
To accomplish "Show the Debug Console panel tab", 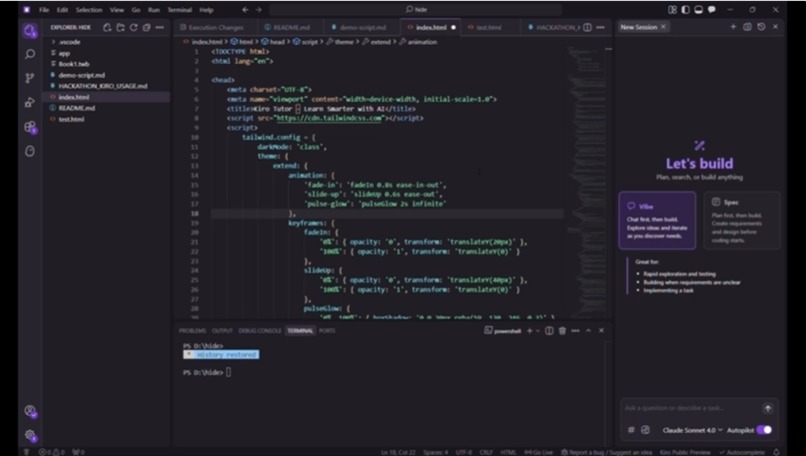I will [260, 331].
